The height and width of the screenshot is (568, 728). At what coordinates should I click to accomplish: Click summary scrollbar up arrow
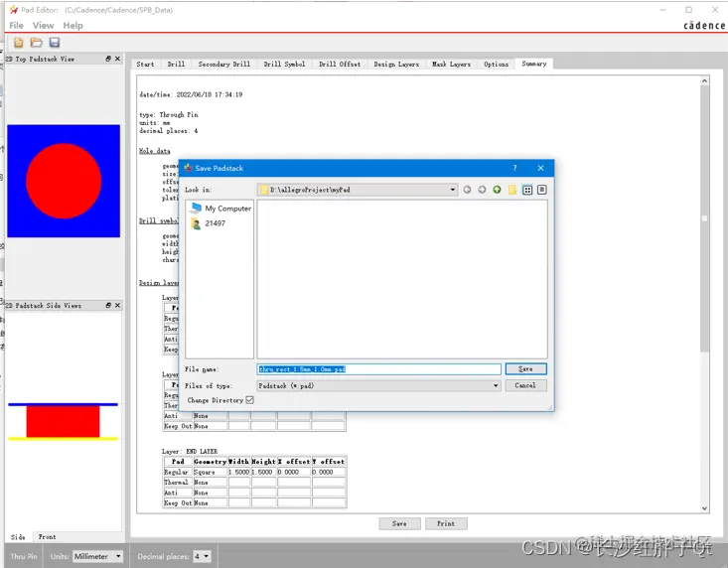tap(705, 80)
